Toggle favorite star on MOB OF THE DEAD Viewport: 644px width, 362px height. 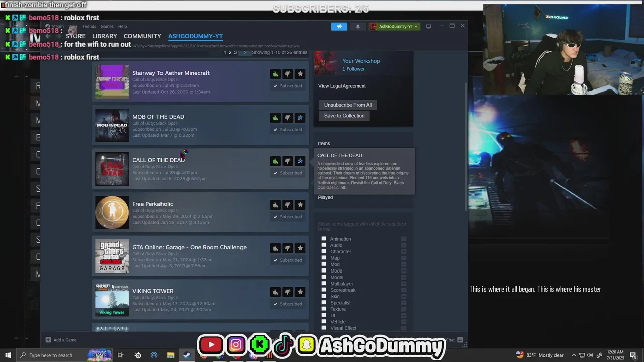(300, 118)
